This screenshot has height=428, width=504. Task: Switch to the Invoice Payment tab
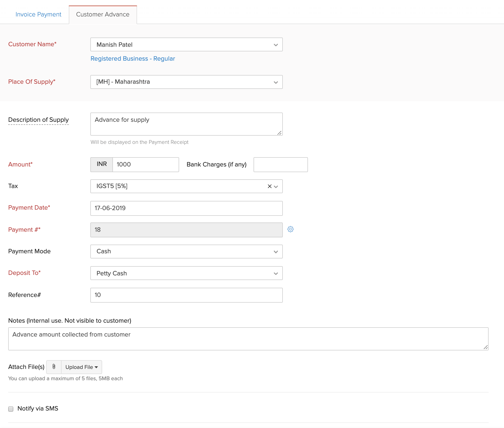[38, 14]
